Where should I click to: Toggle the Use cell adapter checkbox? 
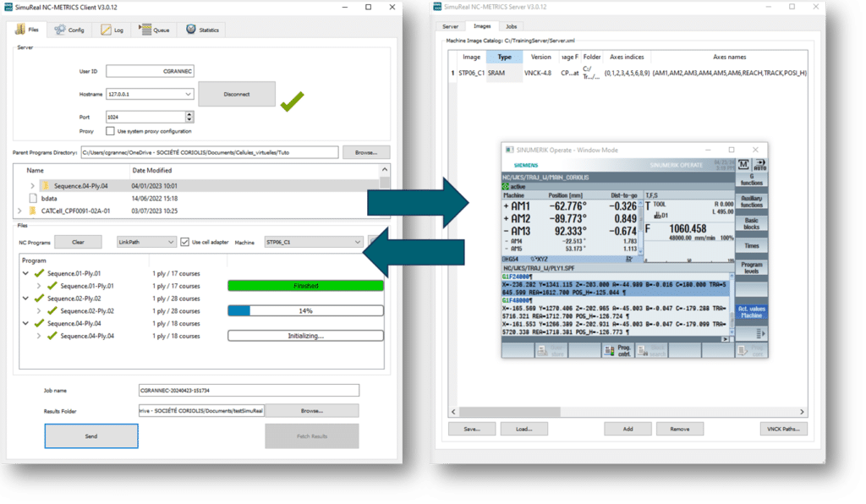tap(185, 243)
